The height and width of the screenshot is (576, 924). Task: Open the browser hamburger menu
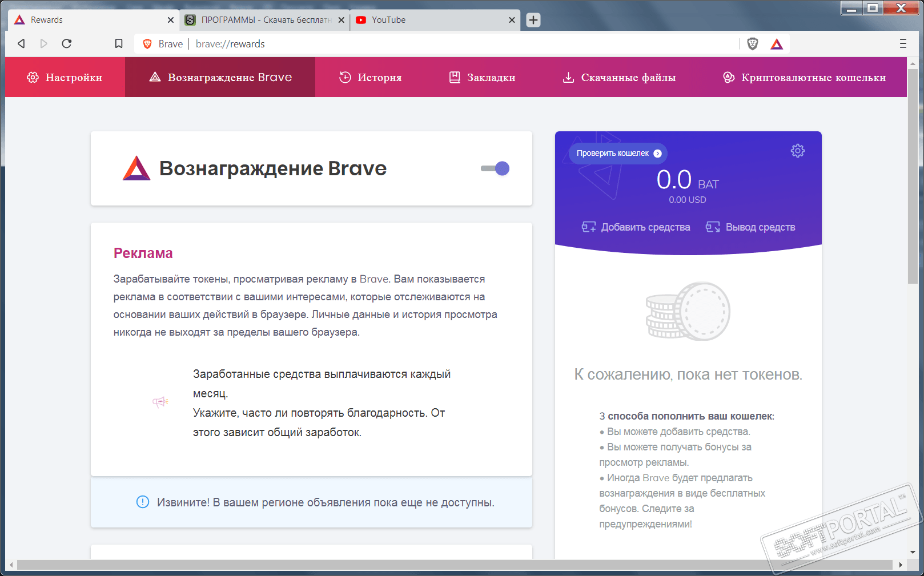pos(903,43)
